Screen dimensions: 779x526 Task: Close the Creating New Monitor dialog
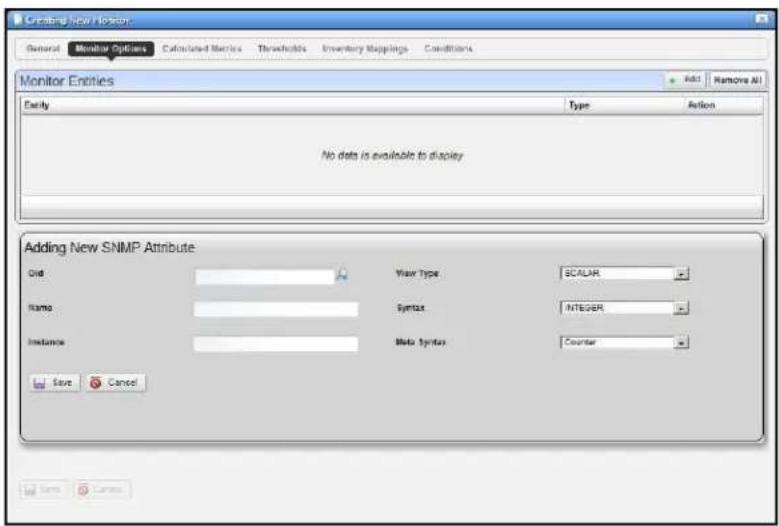point(761,19)
